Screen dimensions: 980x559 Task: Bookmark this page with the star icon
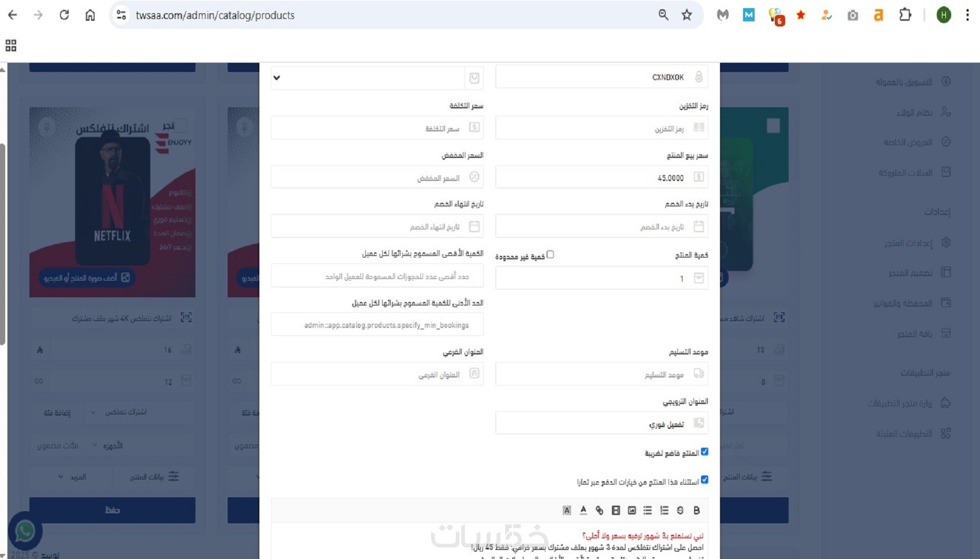click(687, 15)
